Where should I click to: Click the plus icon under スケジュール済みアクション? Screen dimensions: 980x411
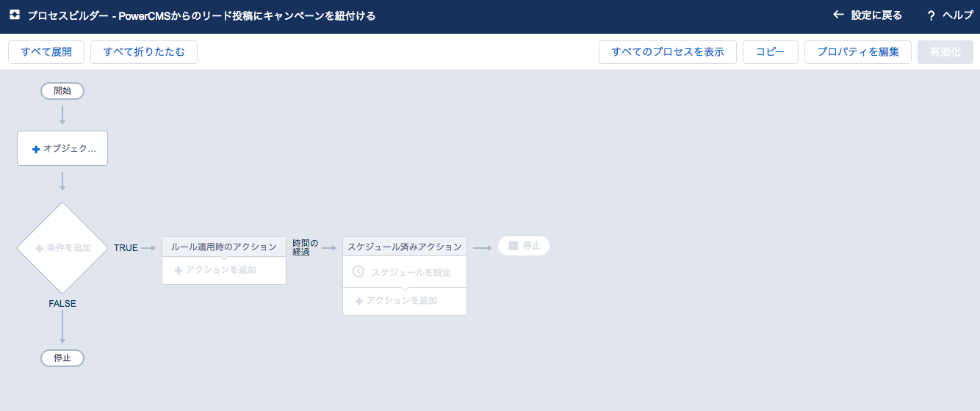coord(359,301)
